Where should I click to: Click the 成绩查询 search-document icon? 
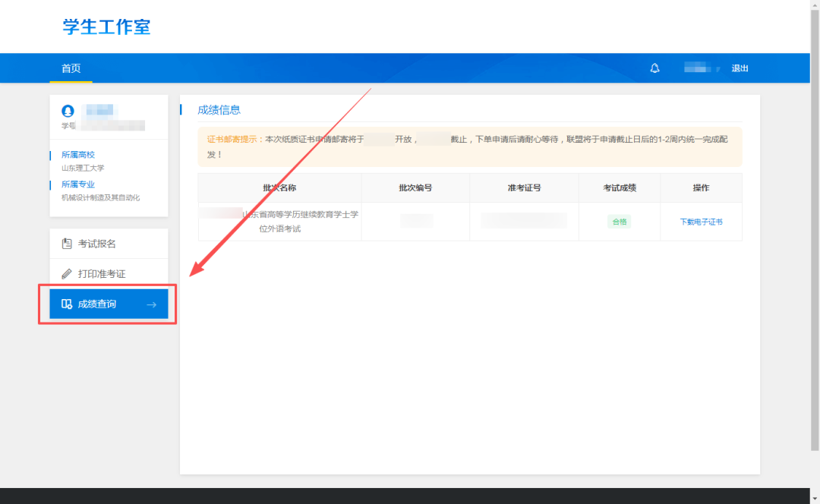(x=67, y=304)
